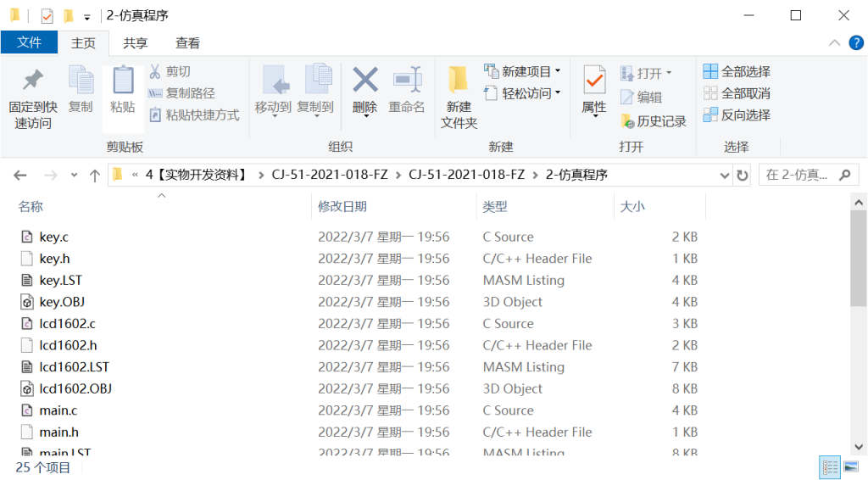Click the key.OBJ file icon
The image size is (868, 480).
coord(26,302)
